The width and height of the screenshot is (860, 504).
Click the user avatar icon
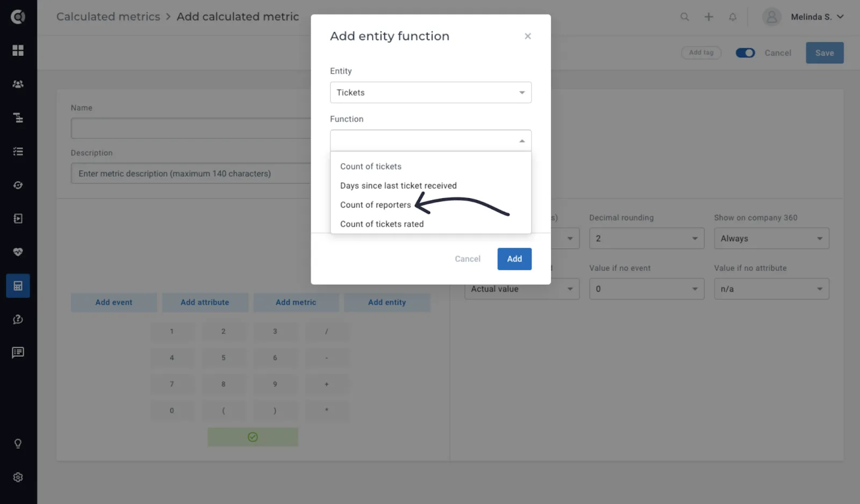[x=771, y=17]
